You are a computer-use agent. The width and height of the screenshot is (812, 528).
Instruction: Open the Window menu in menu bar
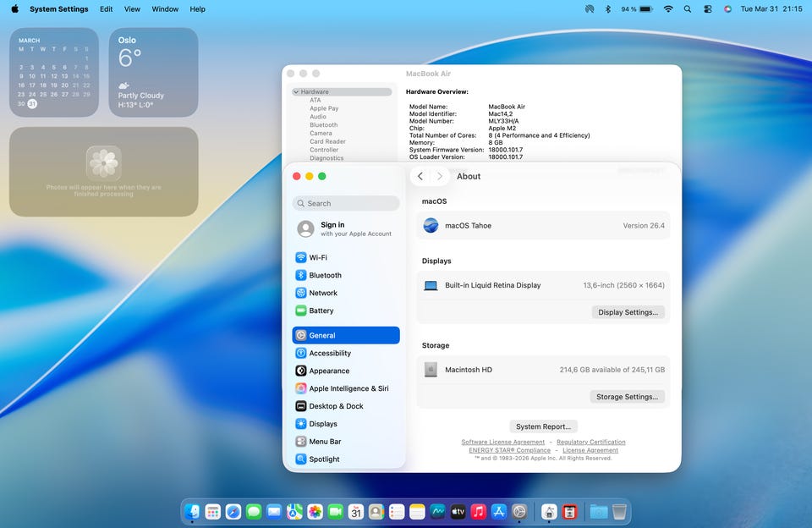coord(165,9)
